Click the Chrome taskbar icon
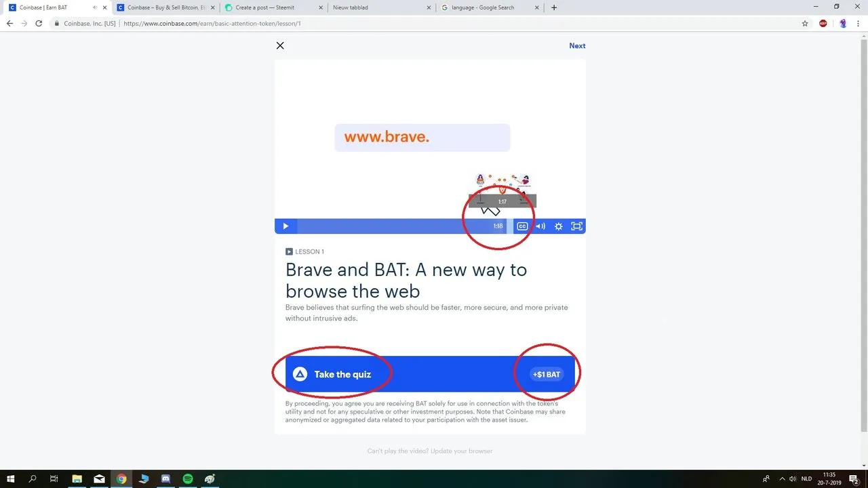Viewport: 868px width, 488px height. tap(121, 479)
